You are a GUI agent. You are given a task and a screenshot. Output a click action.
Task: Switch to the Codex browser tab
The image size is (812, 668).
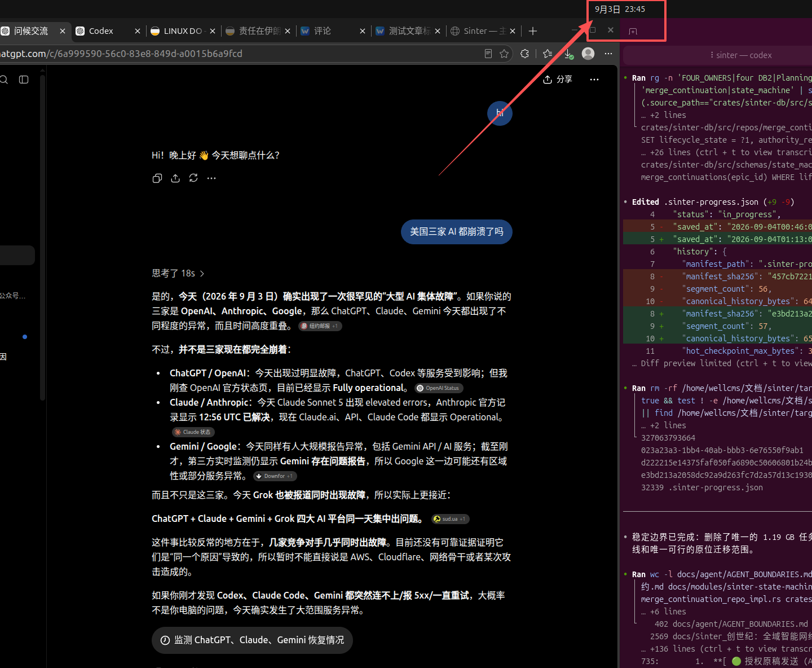(107, 31)
